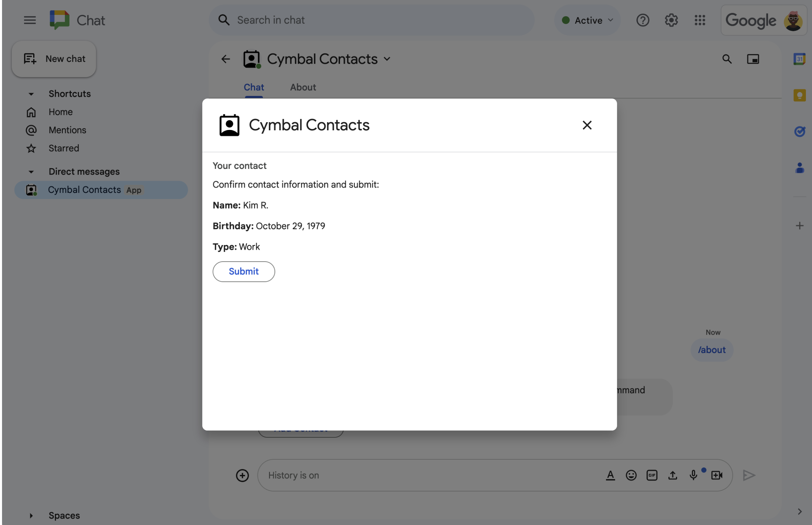This screenshot has height=525, width=812.
Task: Expand the Shortcuts section
Action: pos(30,93)
